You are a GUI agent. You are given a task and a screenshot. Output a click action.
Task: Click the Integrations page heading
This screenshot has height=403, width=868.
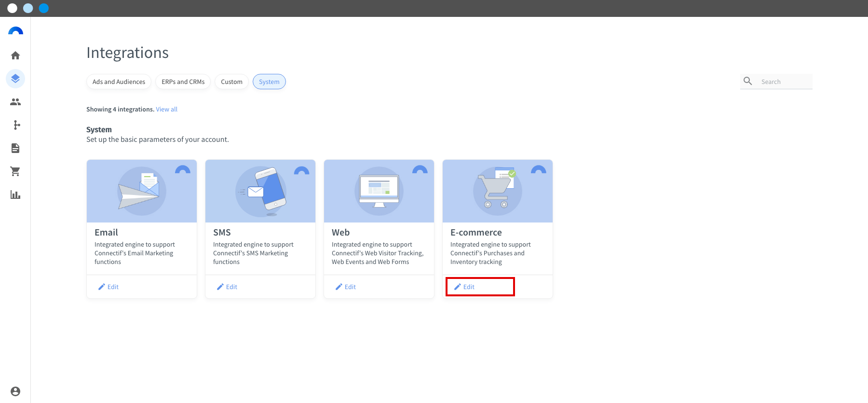tap(127, 53)
